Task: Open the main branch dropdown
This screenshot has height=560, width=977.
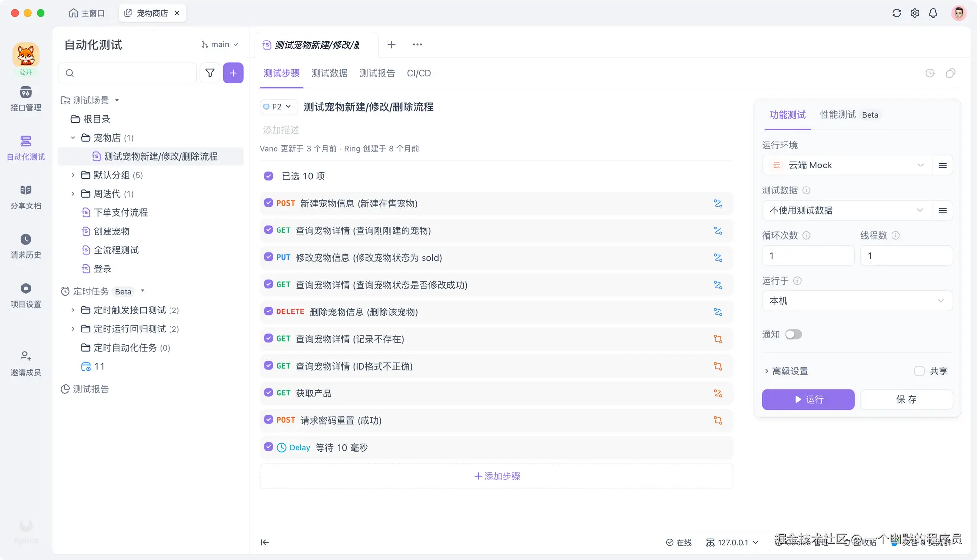Action: 220,44
